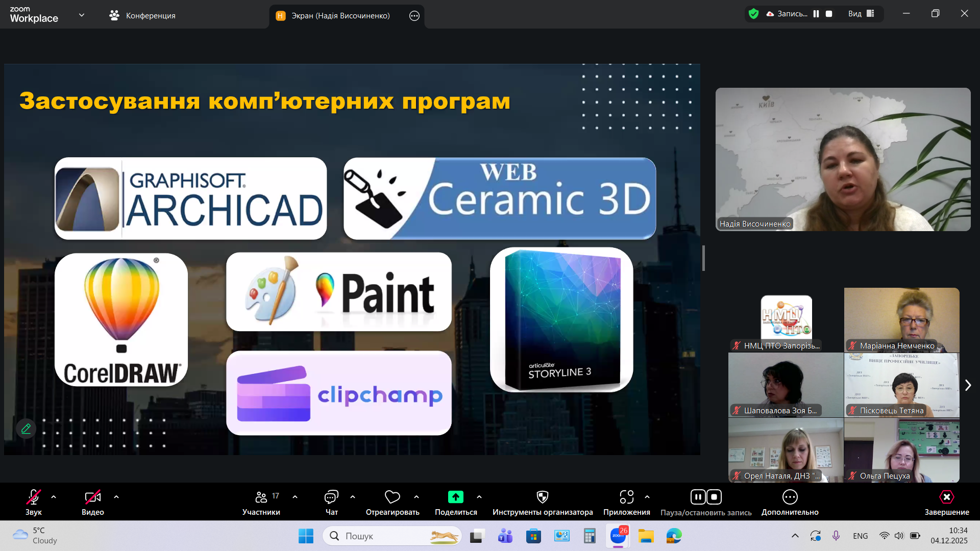Expand the arrow next to Чат
This screenshot has height=551, width=980.
(x=353, y=497)
